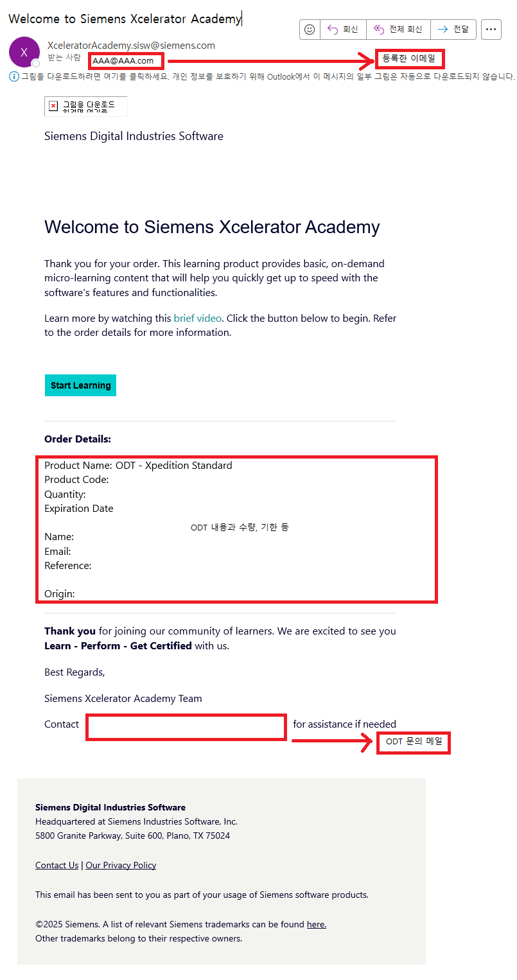The height and width of the screenshot is (980, 517).
Task: Open the emoji reaction smiley icon
Action: [x=310, y=30]
